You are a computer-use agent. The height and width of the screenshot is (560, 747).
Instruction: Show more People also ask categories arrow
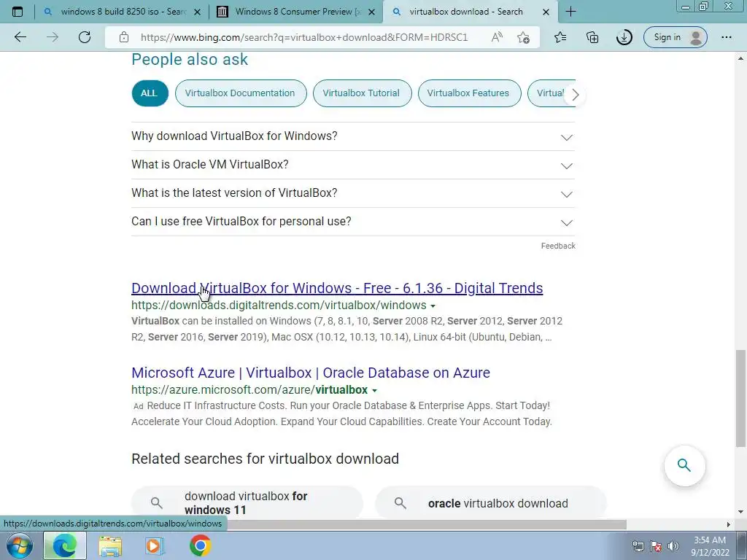point(575,95)
